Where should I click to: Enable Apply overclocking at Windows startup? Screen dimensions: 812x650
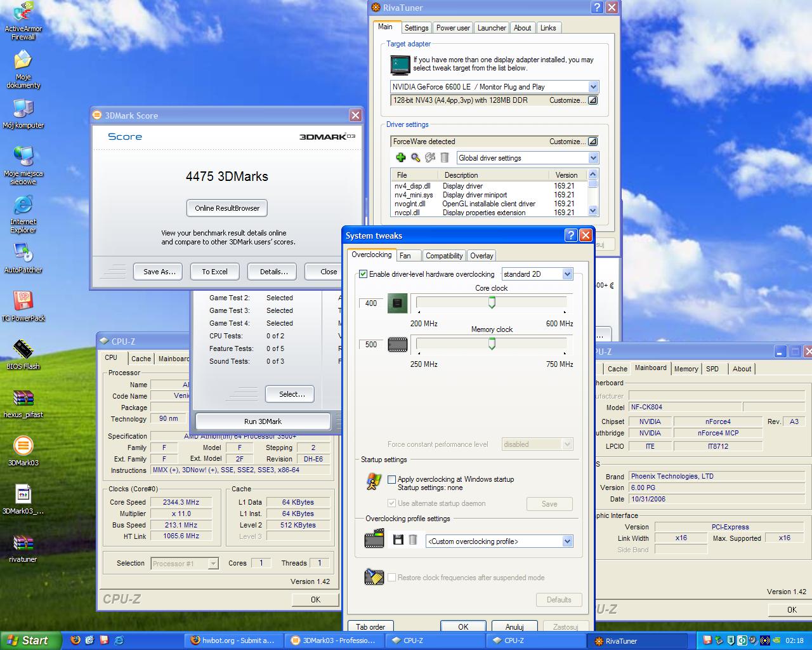(x=392, y=479)
